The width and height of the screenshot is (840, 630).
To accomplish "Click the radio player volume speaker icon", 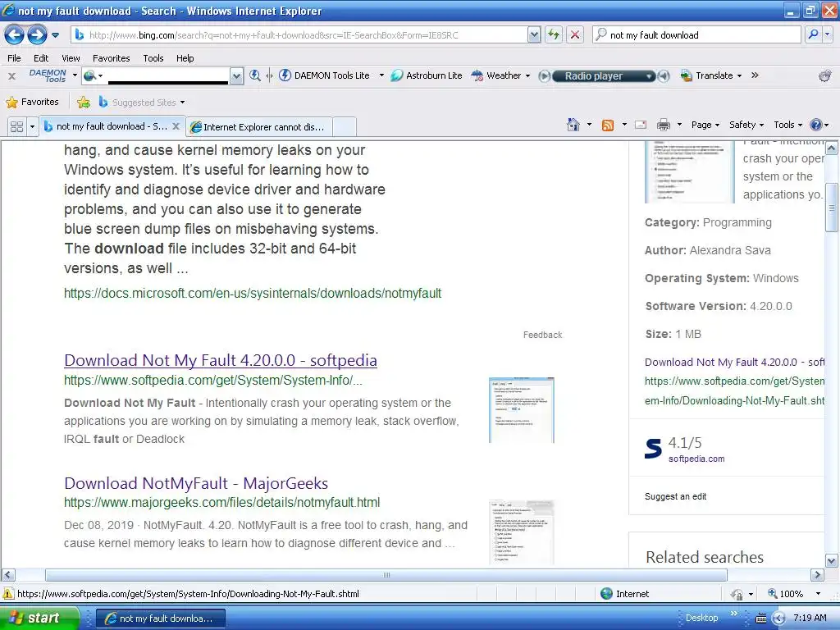I will tap(664, 76).
